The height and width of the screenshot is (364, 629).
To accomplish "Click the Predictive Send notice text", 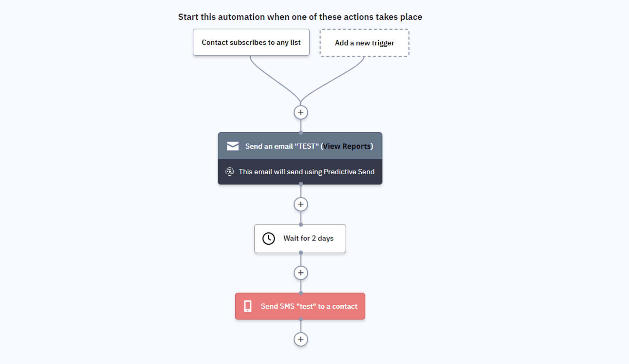I will pyautogui.click(x=306, y=172).
